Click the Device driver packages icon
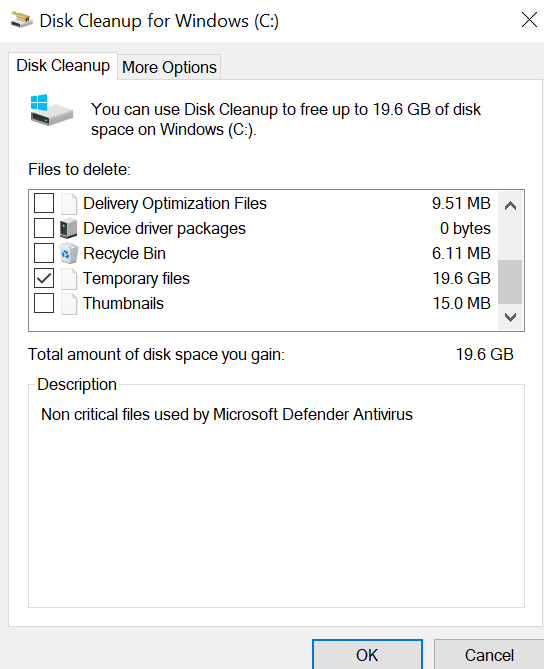The height and width of the screenshot is (669, 544). point(69,228)
